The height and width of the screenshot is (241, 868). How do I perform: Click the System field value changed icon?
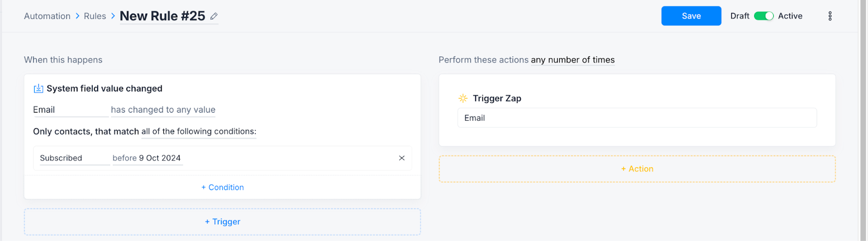tap(39, 89)
